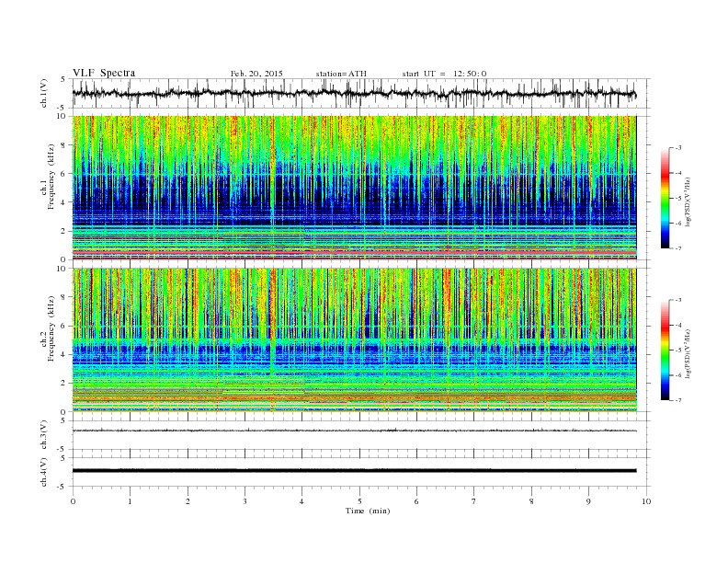728x563 pixels.
Task: Click the "ch.1(V)" waveform axis label
Action: click(x=43, y=93)
